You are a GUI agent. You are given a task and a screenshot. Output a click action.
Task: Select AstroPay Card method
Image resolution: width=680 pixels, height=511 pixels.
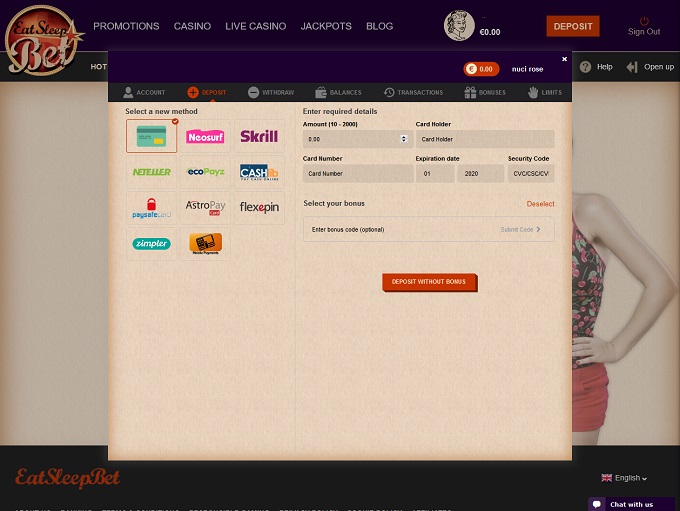coord(205,208)
